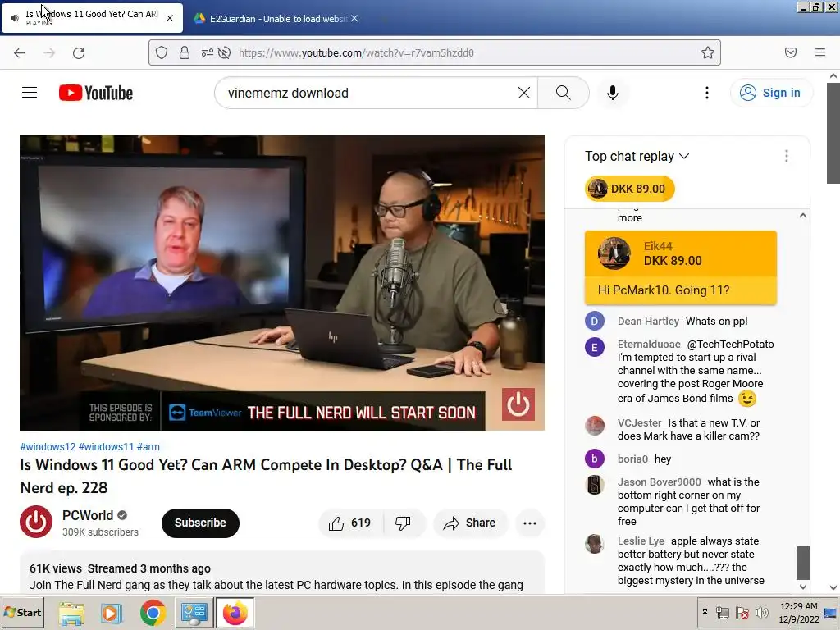840x630 pixels.
Task: Expand the video description box
Action: point(282,572)
